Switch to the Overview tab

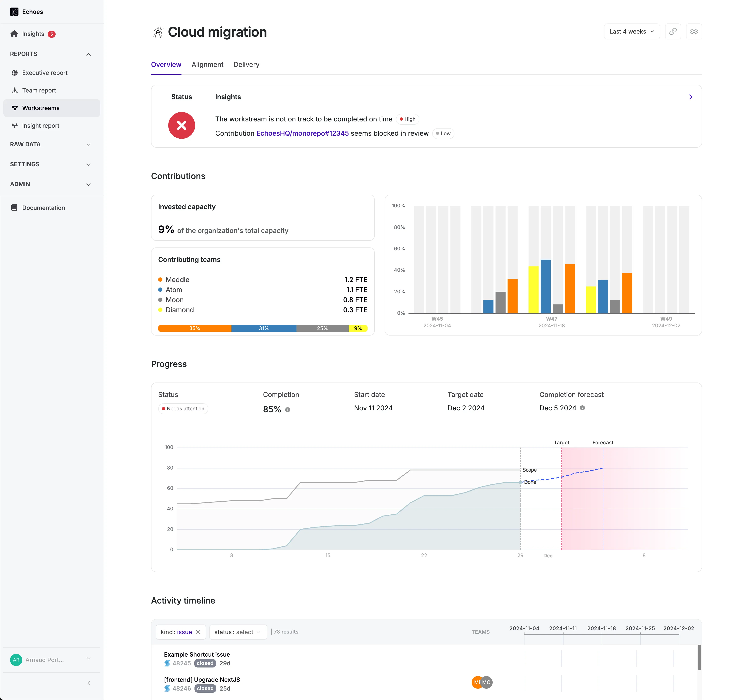point(166,64)
